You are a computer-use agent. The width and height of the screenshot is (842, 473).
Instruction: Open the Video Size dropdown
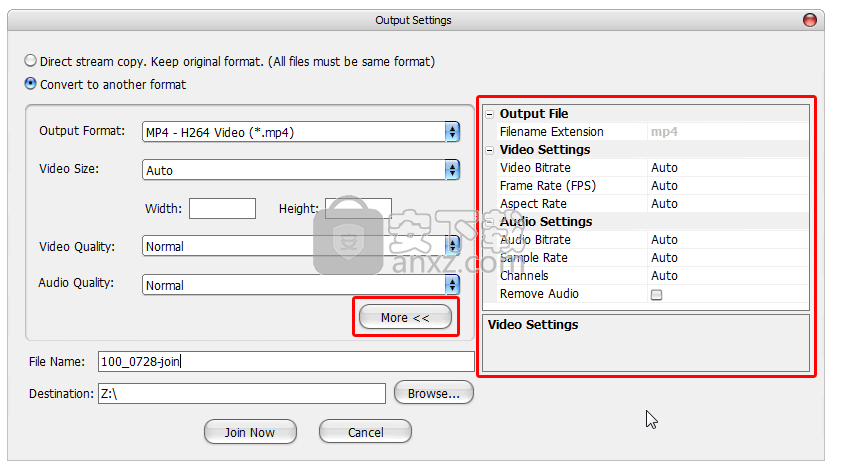tap(452, 170)
